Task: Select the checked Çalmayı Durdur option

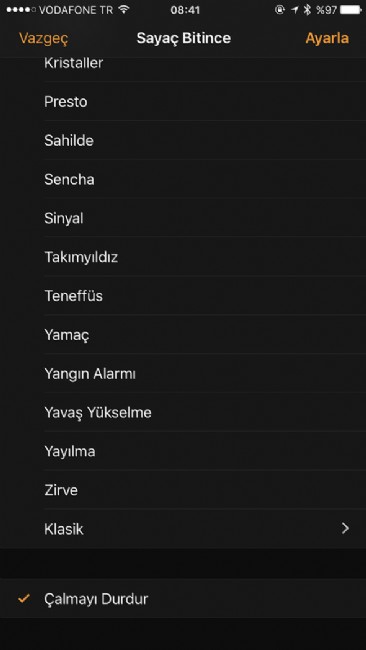Action: pos(183,599)
